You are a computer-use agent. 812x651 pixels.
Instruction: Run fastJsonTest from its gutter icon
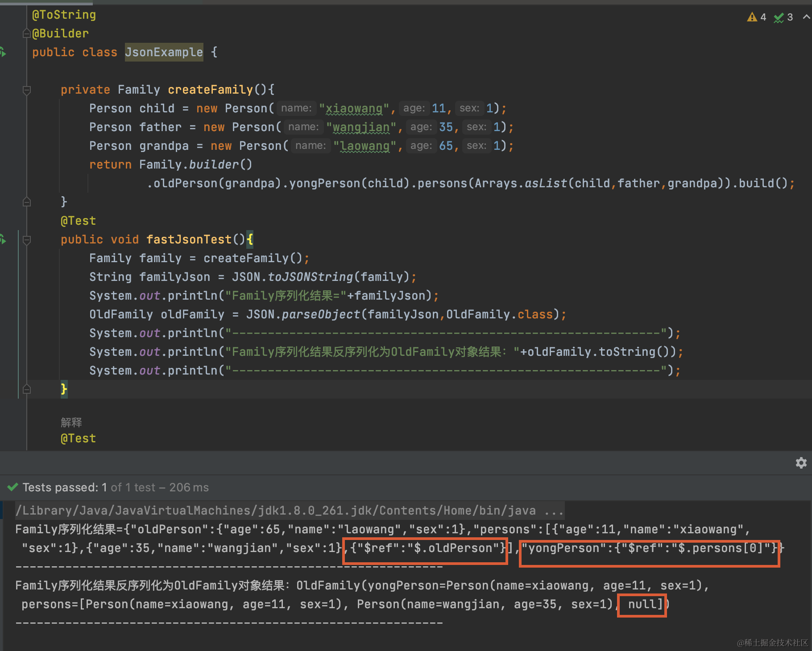click(3, 239)
